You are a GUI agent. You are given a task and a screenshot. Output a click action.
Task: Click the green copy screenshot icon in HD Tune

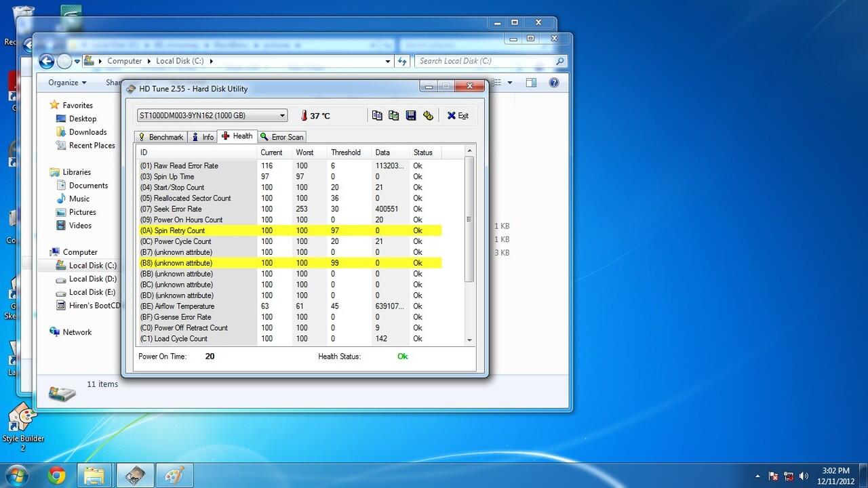point(393,115)
